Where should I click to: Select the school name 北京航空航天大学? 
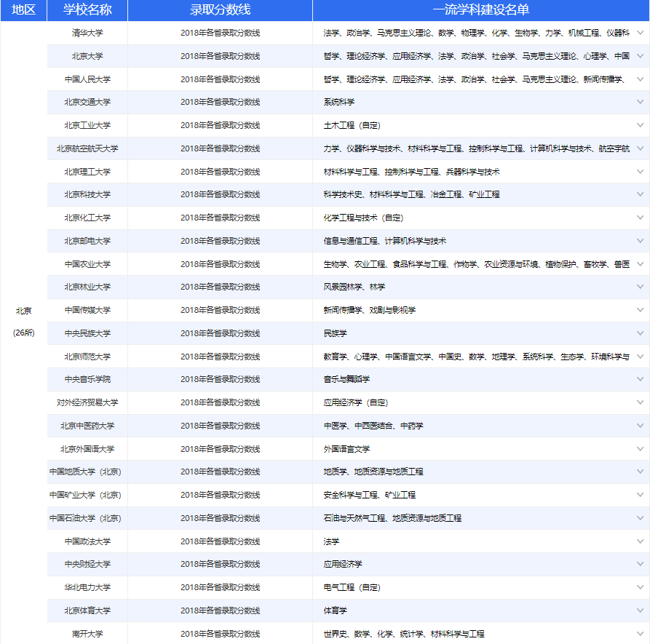click(87, 148)
